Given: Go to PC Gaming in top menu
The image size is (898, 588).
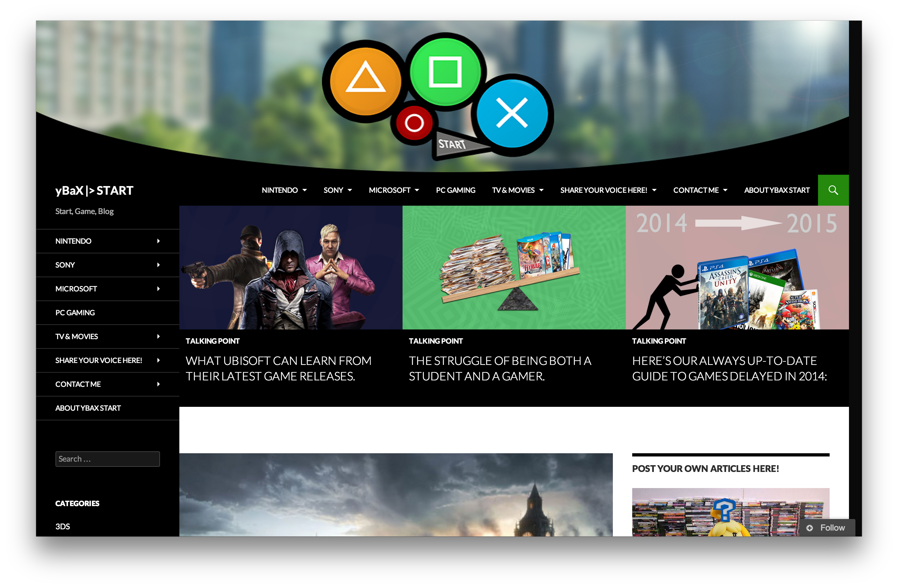Looking at the screenshot, I should click(x=455, y=190).
